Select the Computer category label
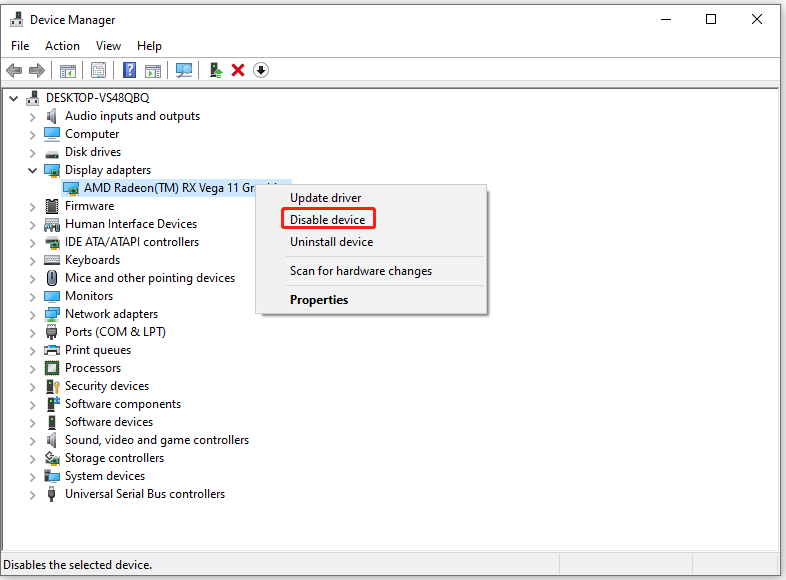The height and width of the screenshot is (580, 786). click(x=92, y=134)
